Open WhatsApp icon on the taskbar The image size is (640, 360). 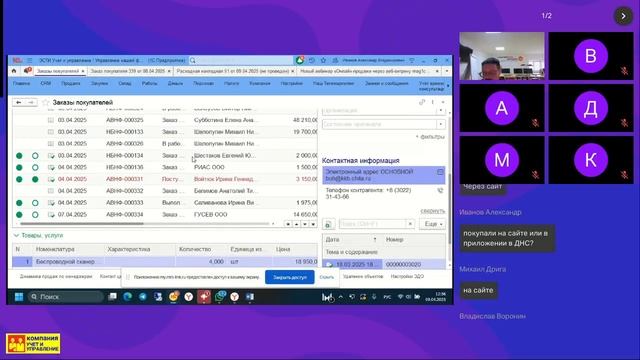219,297
